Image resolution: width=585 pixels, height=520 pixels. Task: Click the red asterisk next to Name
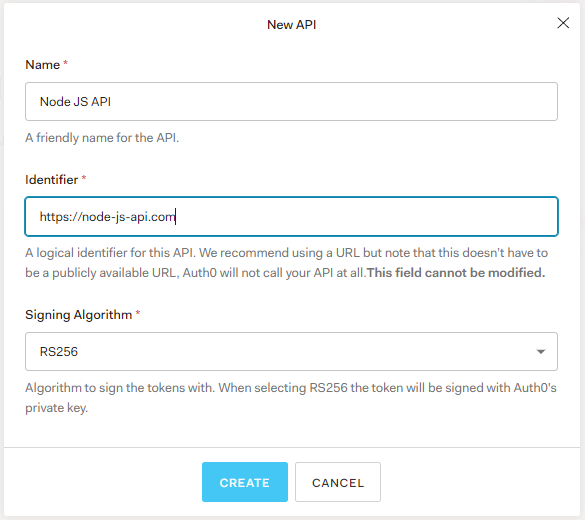[65, 62]
